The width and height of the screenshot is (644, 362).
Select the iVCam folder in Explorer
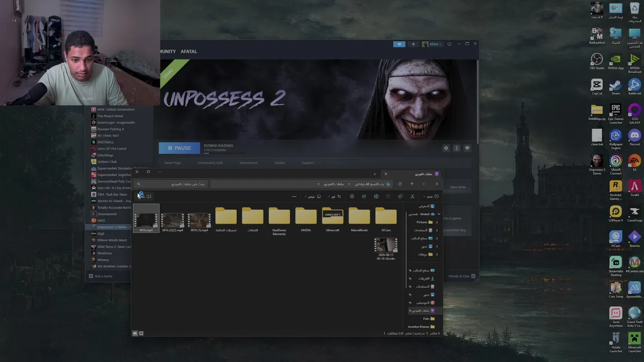coord(386,220)
